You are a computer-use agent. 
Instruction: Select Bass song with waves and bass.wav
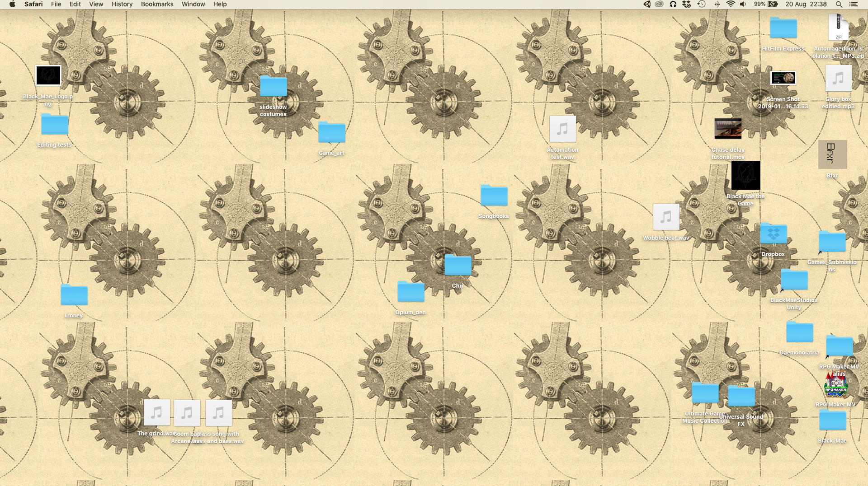(x=219, y=413)
